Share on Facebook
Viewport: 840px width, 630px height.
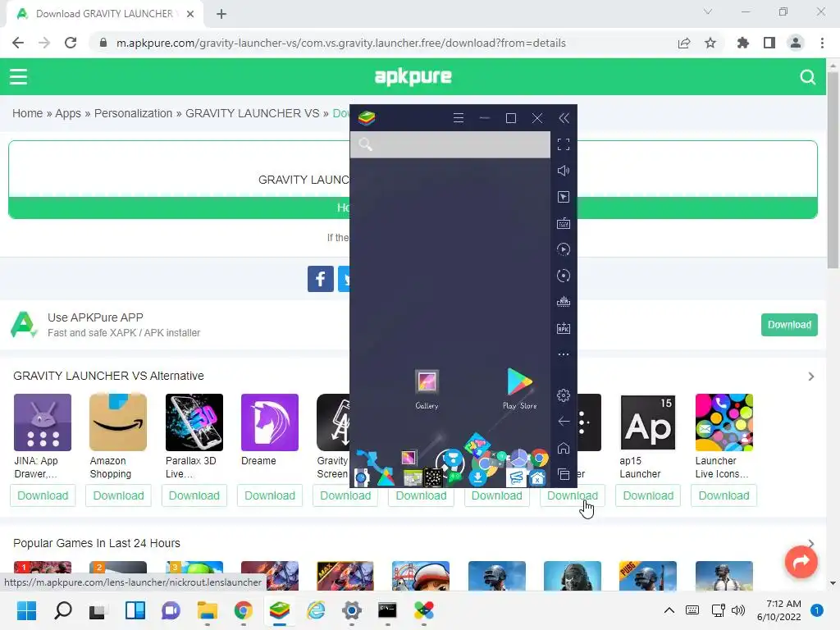click(321, 279)
